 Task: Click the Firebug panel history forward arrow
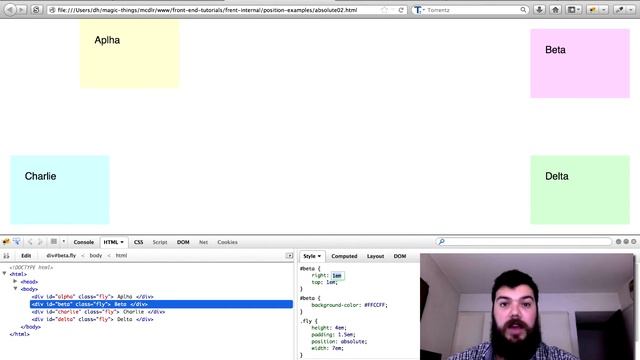pos(40,242)
